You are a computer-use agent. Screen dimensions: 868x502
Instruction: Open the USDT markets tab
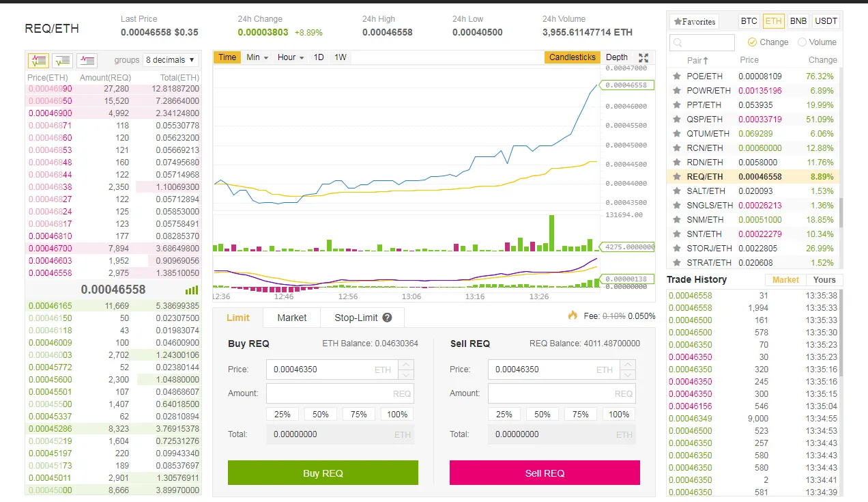826,21
